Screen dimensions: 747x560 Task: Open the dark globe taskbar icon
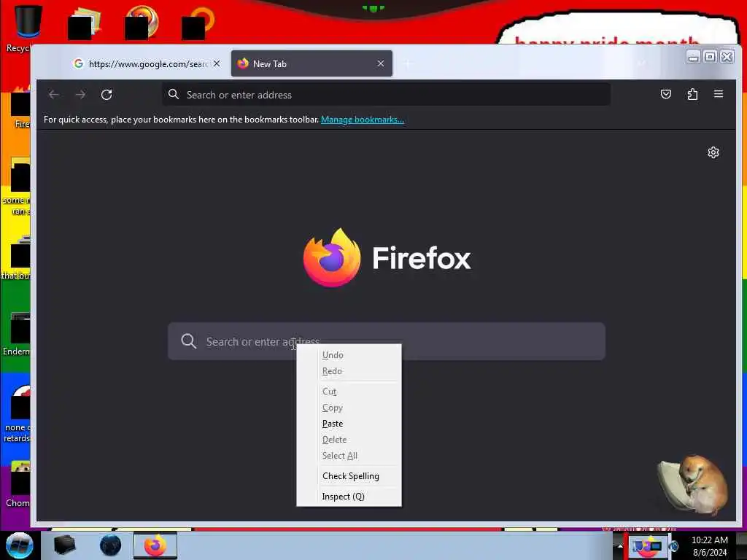(x=111, y=545)
